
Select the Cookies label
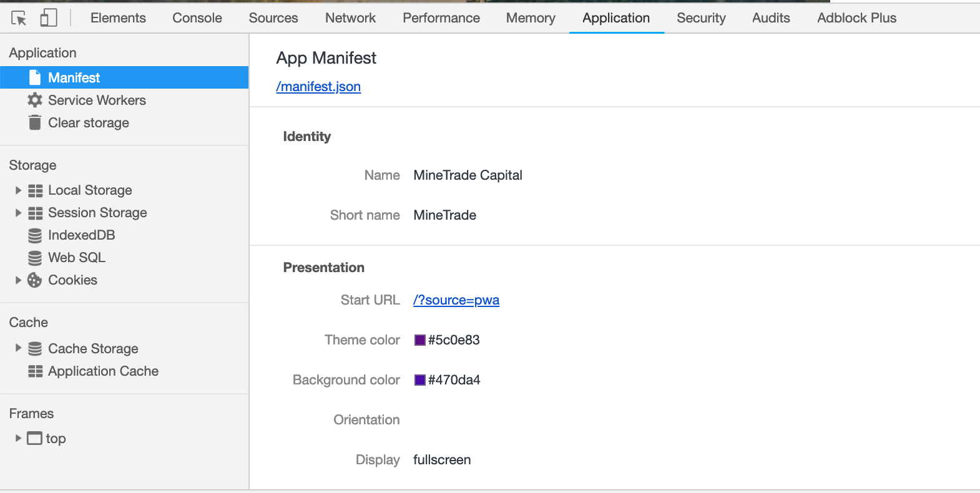(72, 280)
